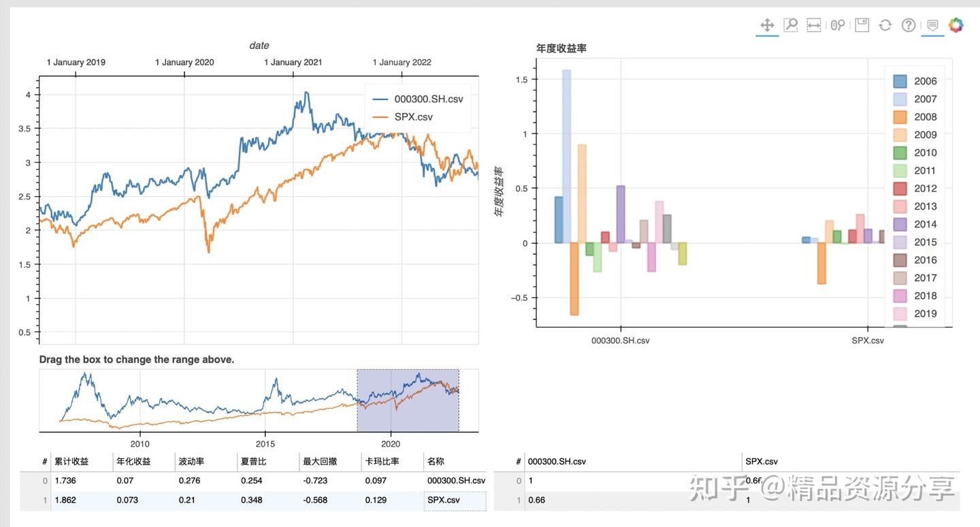
Task: Select the horizontal box select tool
Action: pos(814,25)
